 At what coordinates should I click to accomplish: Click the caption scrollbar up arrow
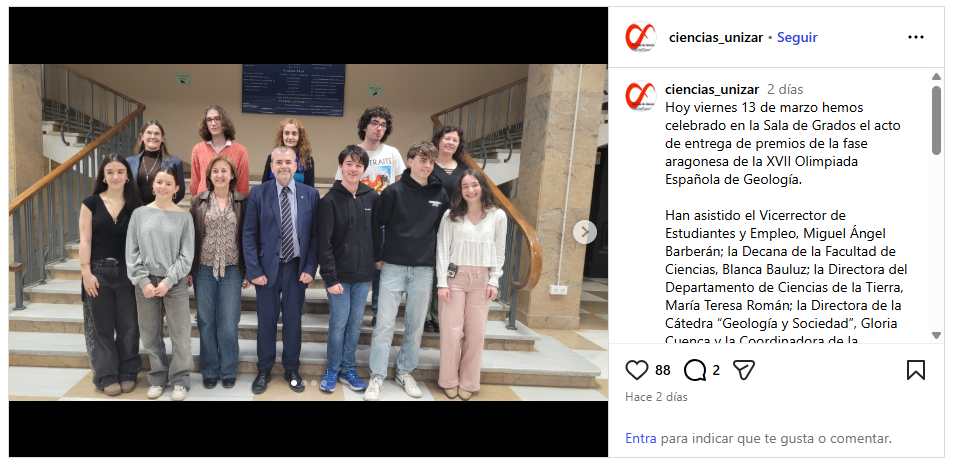pos(936,77)
